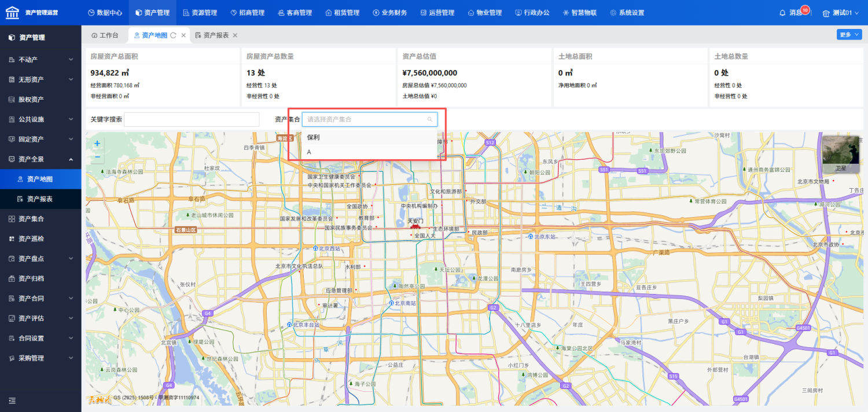
Task: Open 租赁管理 top menu
Action: pos(342,13)
